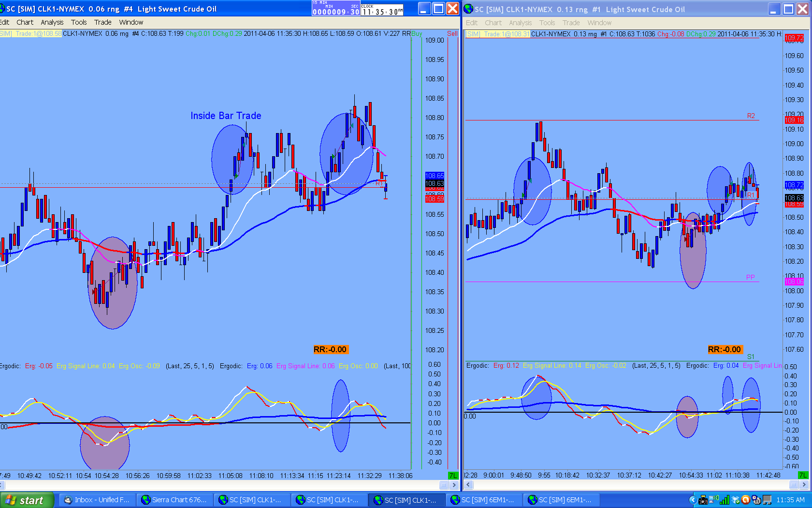This screenshot has width=812, height=508.
Task: Click the 109.72 red price marker on right chart
Action: [794, 38]
